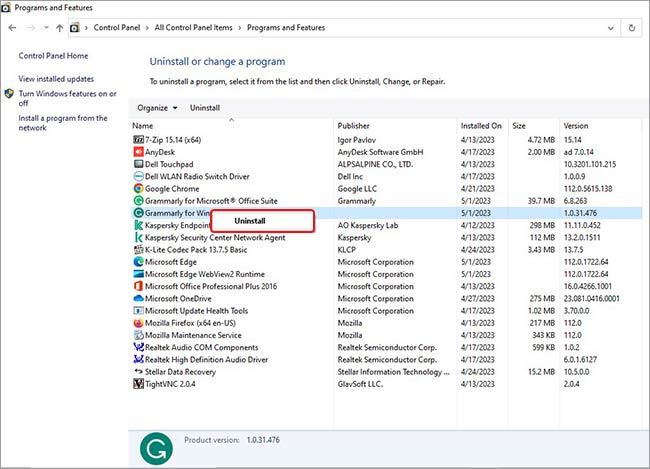Go back with the back arrow
This screenshot has height=469, width=650.
point(12,28)
